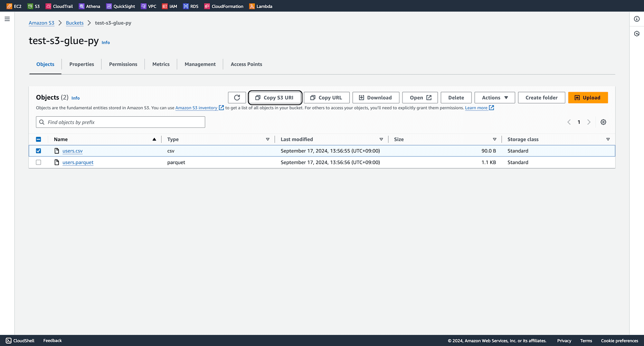Go to previous page of objects
Screen dimensions: 644x346
pos(569,122)
